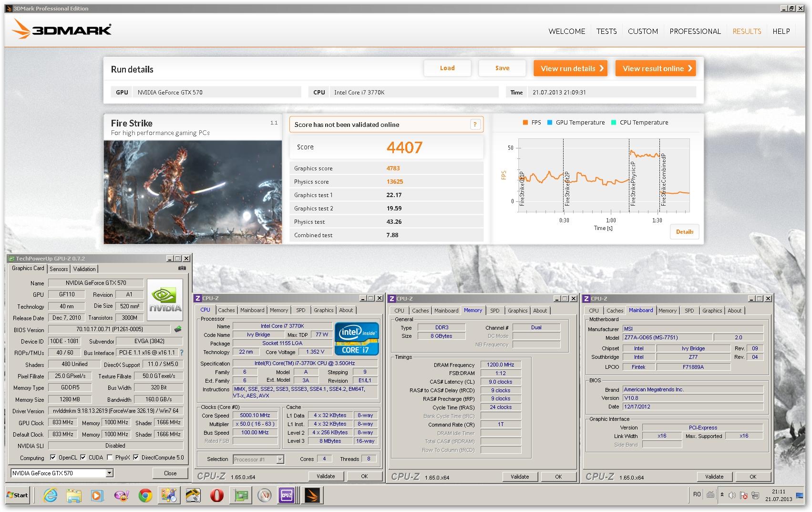
Task: Click the Start button on the taskbar
Action: [18, 495]
